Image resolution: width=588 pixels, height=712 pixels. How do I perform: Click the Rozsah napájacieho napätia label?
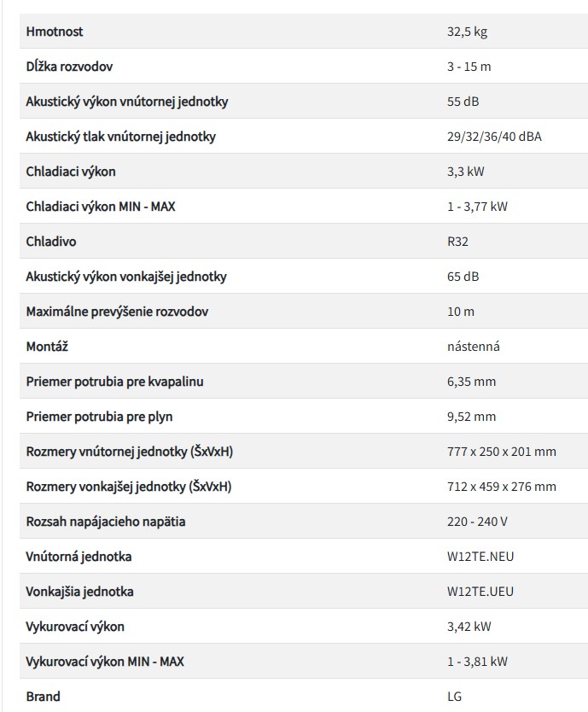pos(106,522)
